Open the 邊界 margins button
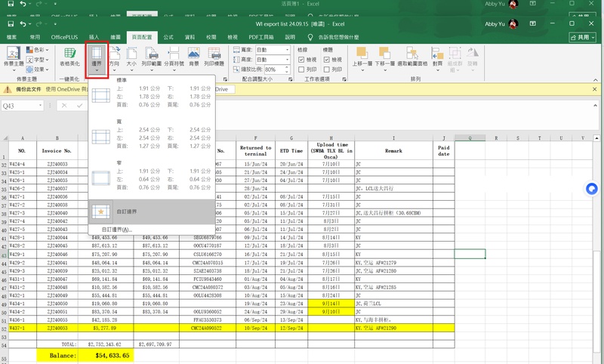 tap(97, 57)
